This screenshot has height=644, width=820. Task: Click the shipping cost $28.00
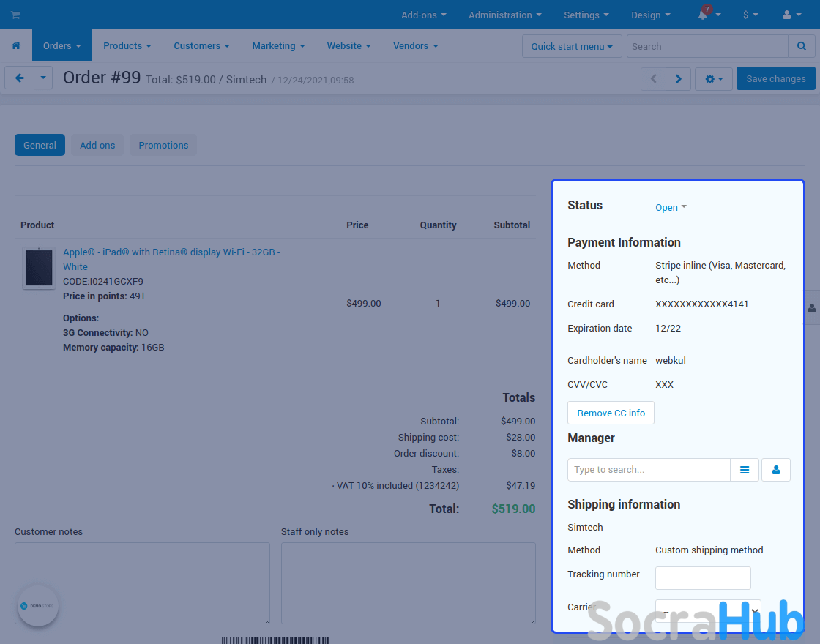click(521, 437)
